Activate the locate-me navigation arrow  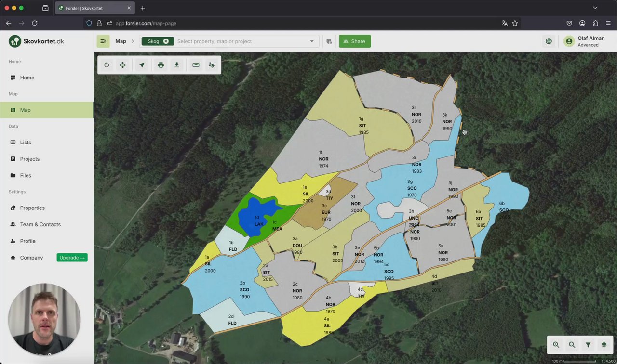coord(142,65)
